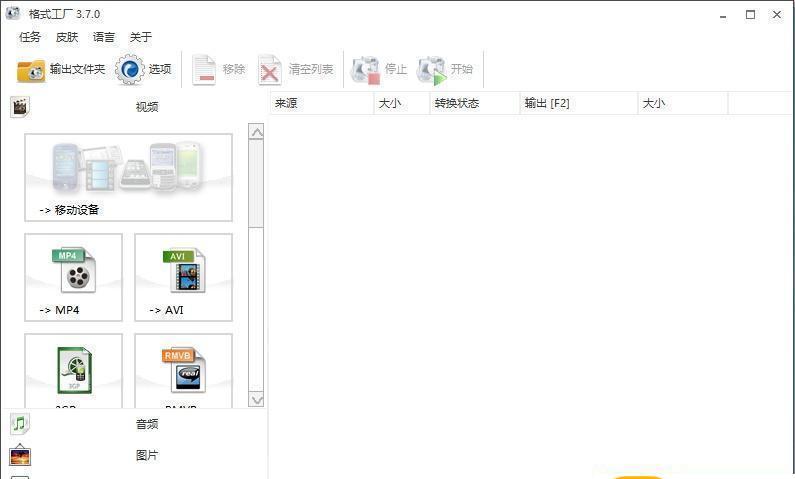Image resolution: width=795 pixels, height=479 pixels.
Task: Choose the 3GP format tile
Action: tap(74, 371)
